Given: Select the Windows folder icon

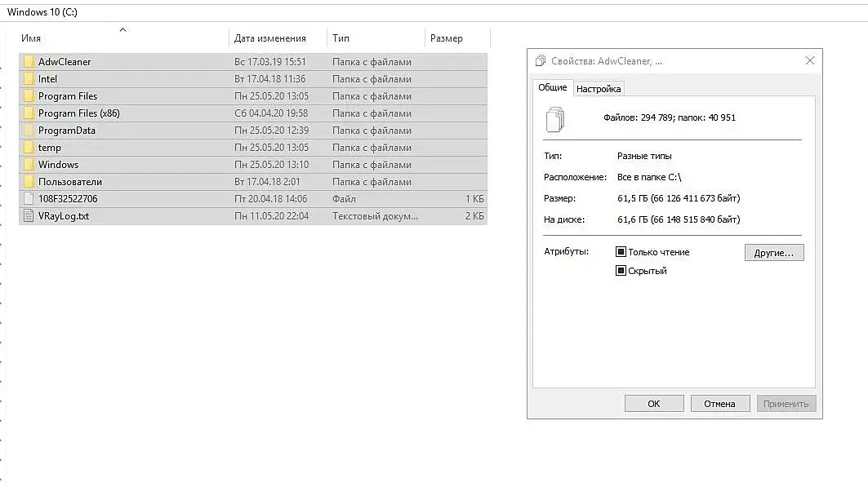Looking at the screenshot, I should tap(29, 164).
